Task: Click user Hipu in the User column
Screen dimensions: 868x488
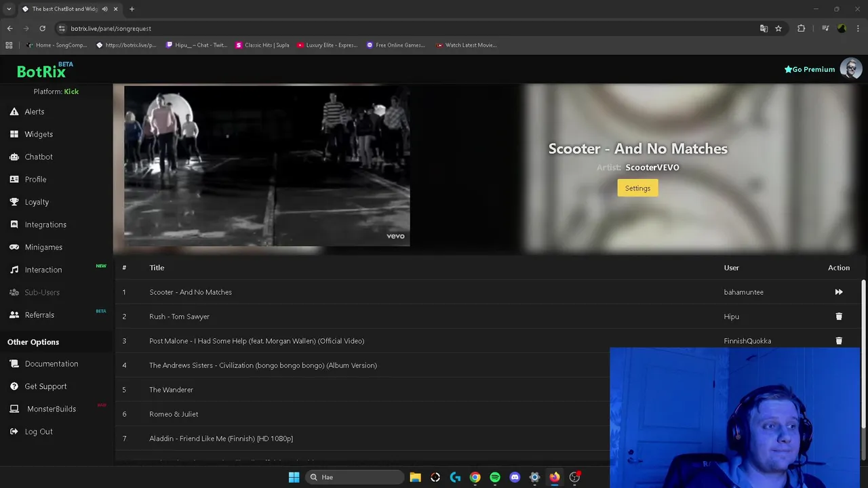Action: 731,317
